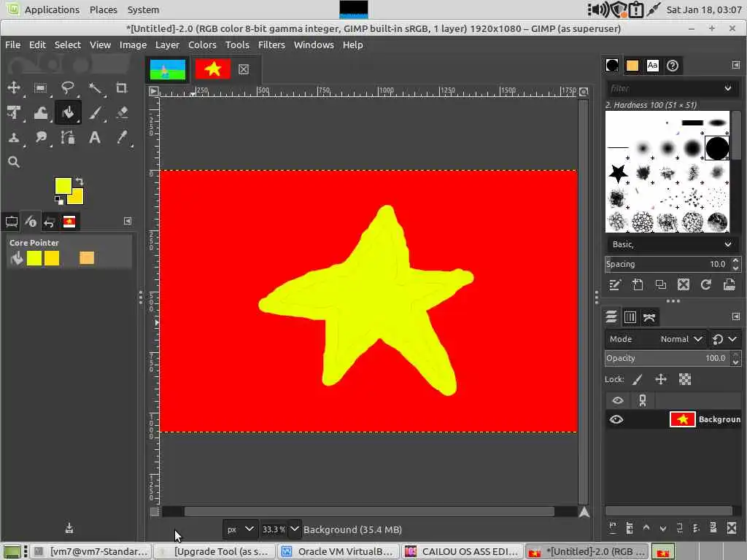The height and width of the screenshot is (560, 747).
Task: Open the Tool Options tab
Action: click(12, 222)
